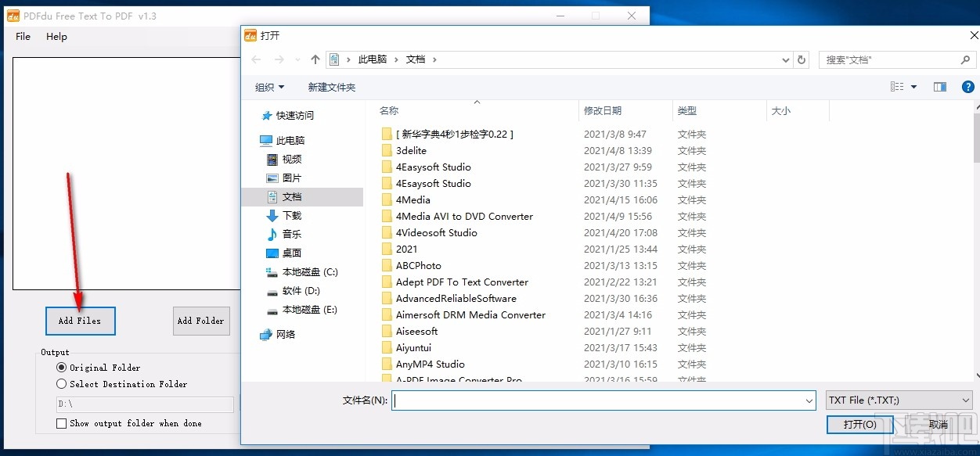Click the PDFdu icon in the title bar

pyautogui.click(x=13, y=15)
